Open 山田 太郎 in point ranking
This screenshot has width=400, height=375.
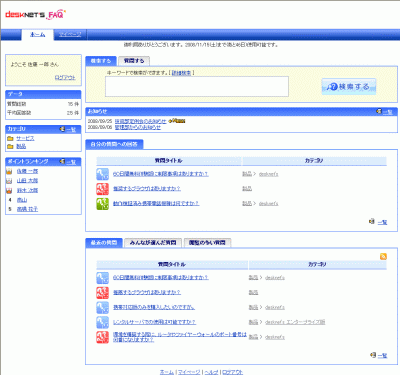click(27, 181)
